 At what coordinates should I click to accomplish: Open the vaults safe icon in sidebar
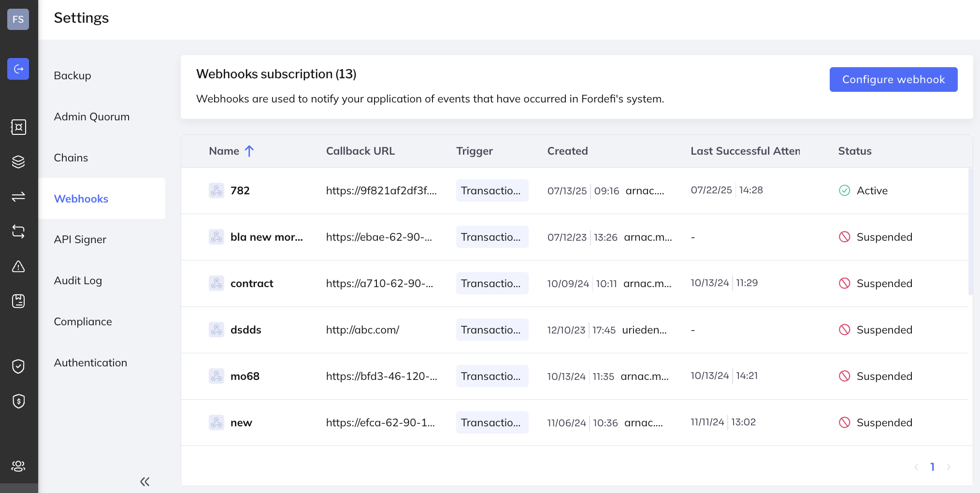point(18,127)
